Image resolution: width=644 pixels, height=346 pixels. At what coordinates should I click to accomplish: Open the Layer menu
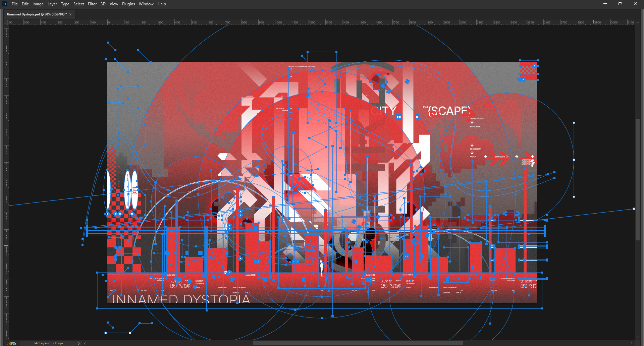tap(52, 4)
